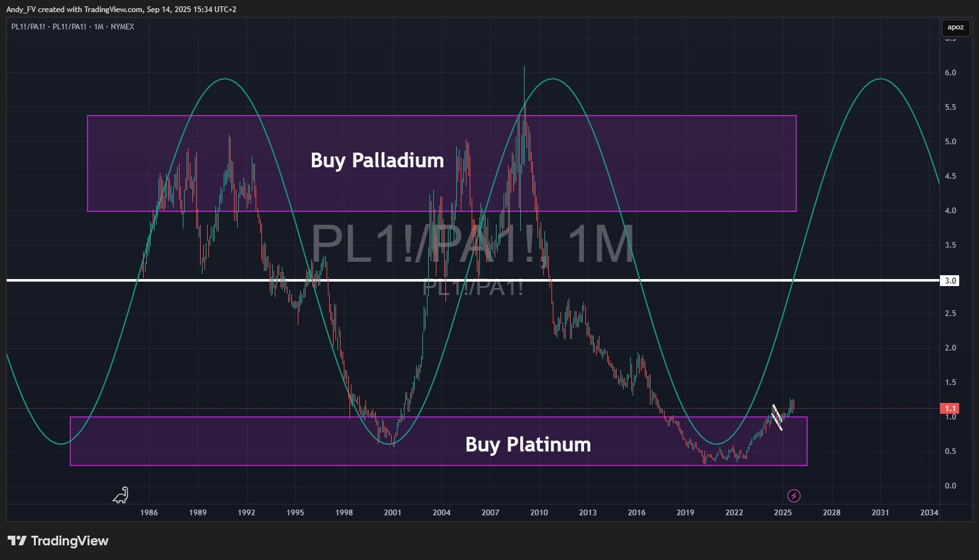Image resolution: width=979 pixels, height=560 pixels.
Task: Click the 2031 year on the time axis
Action: tap(881, 513)
